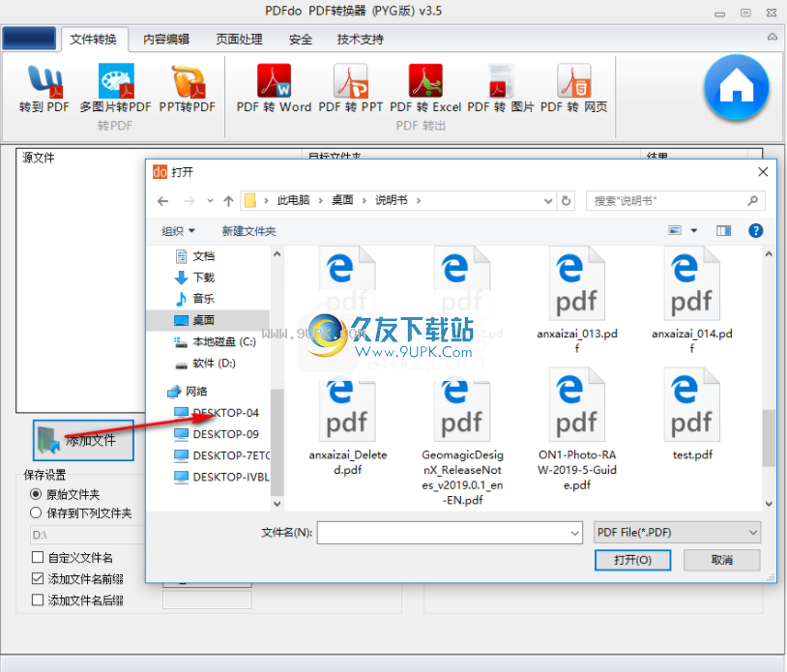Screen dimensions: 787x672
Task: Go back in the Open dialog
Action: [x=162, y=201]
